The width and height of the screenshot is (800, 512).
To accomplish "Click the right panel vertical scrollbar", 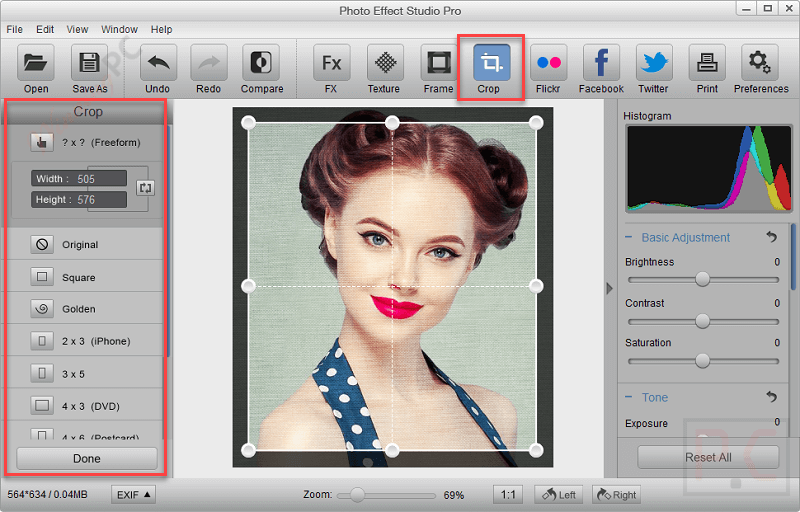I will tap(793, 257).
